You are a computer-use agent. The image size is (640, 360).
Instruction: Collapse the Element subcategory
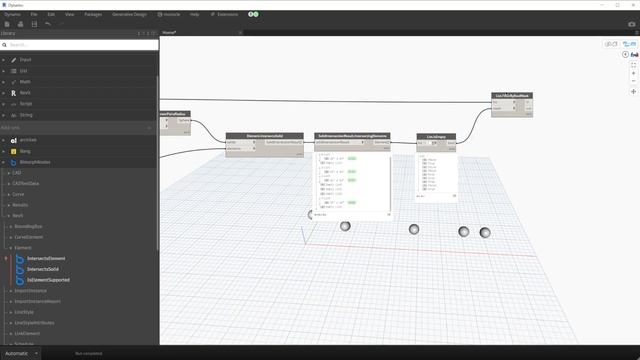pyautogui.click(x=11, y=248)
